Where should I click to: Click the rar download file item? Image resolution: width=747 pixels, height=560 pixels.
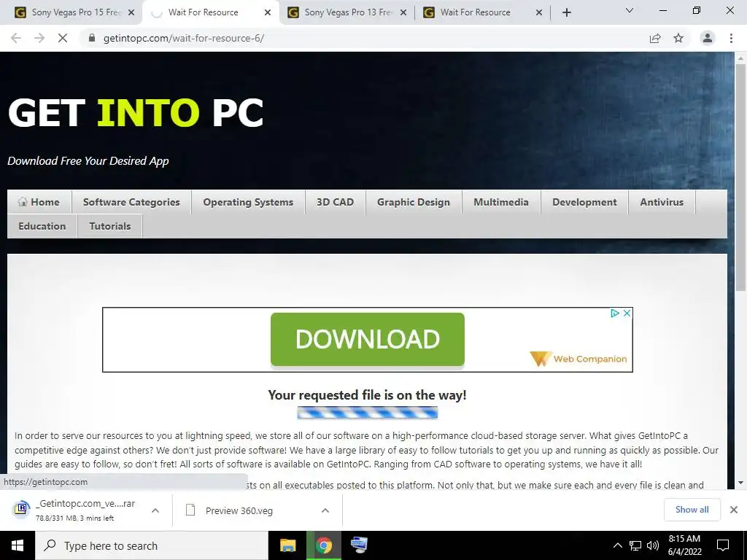click(x=76, y=510)
